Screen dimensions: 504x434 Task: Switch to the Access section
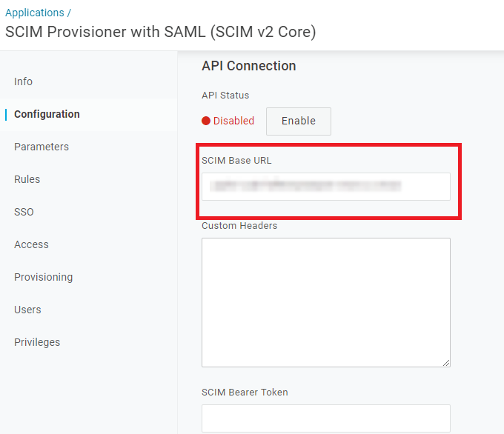point(31,244)
